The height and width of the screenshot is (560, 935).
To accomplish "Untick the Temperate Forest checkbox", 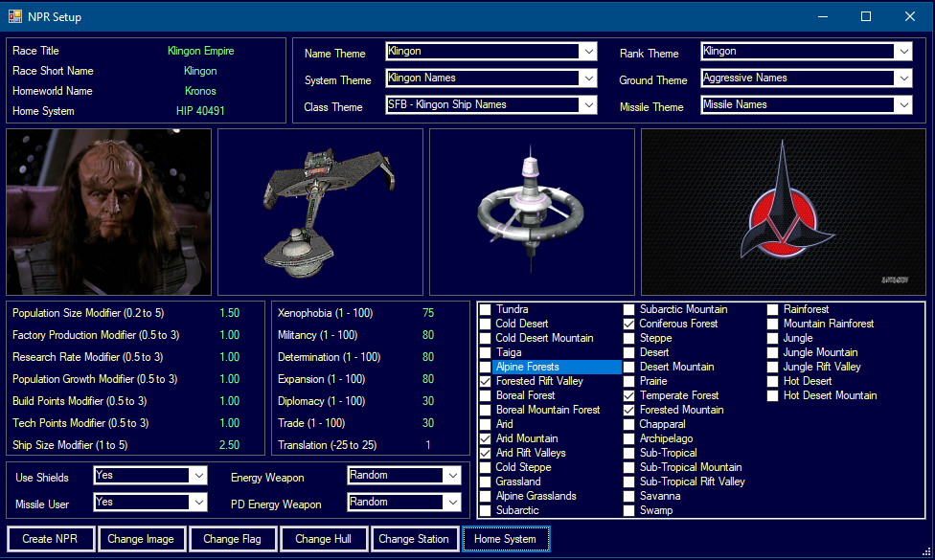I will click(628, 395).
